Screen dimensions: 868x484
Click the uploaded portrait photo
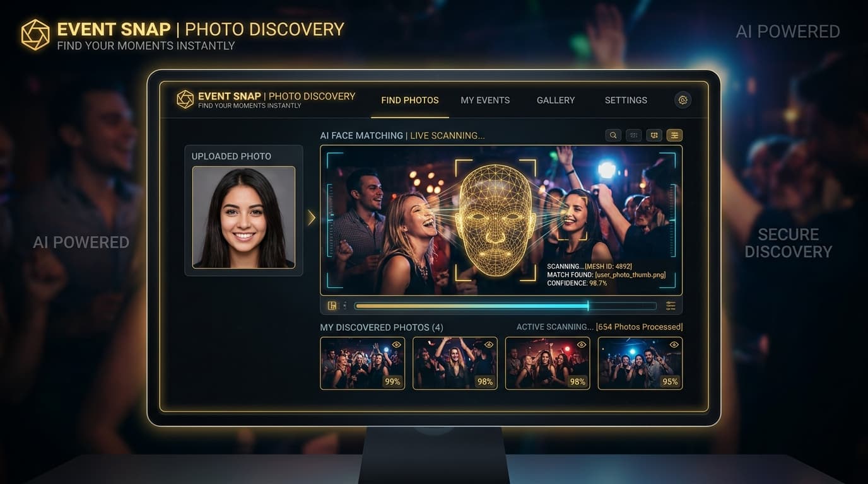click(x=243, y=217)
